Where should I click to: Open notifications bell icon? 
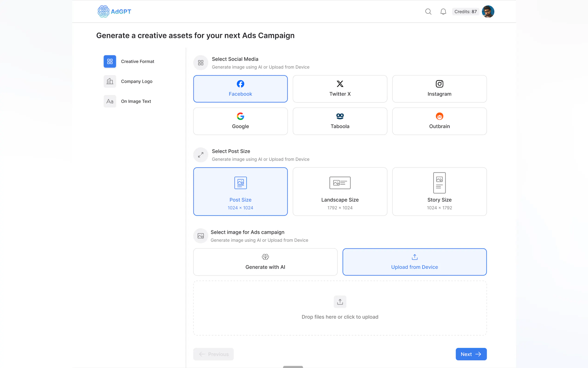click(443, 12)
